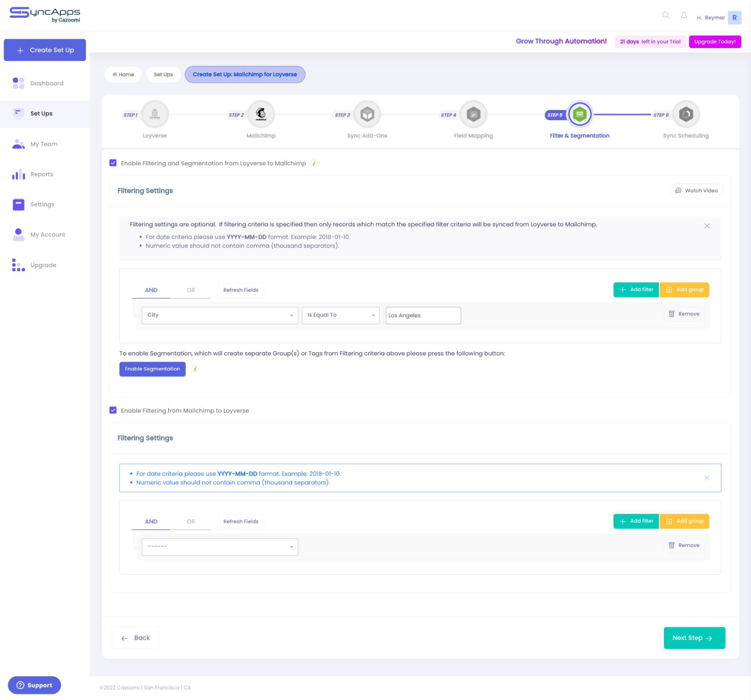
Task: Click the info icon next to Loyverse to Mailchimp filtering
Action: 314,163
